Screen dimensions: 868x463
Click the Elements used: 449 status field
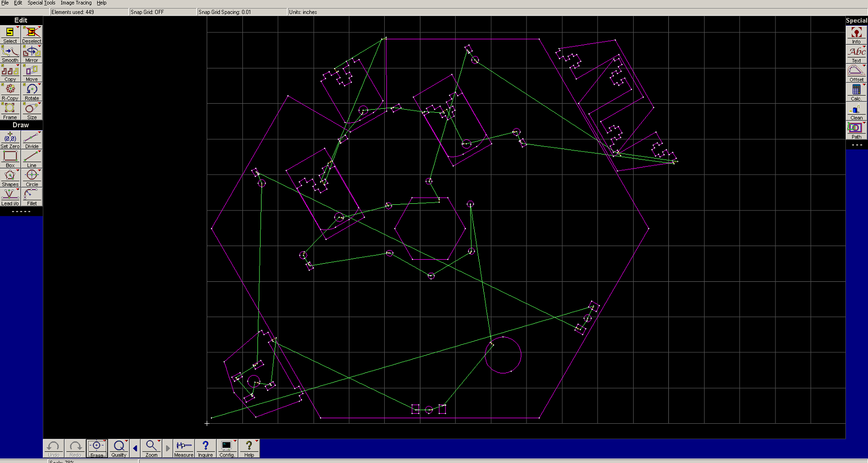click(89, 12)
